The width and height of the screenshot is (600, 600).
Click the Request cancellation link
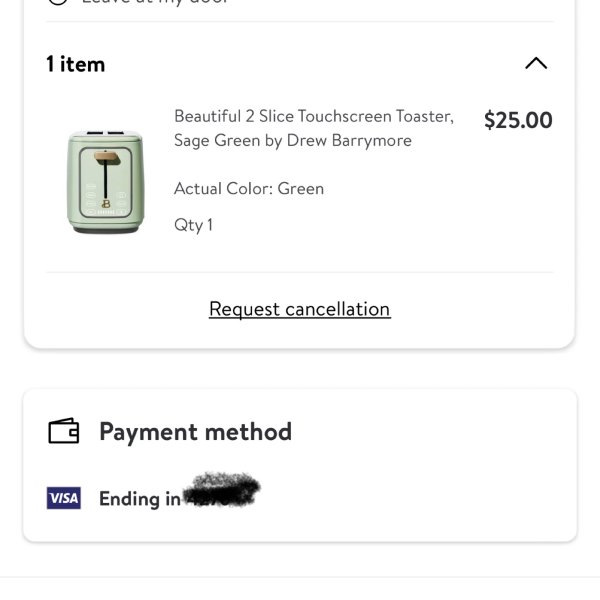[x=300, y=309]
